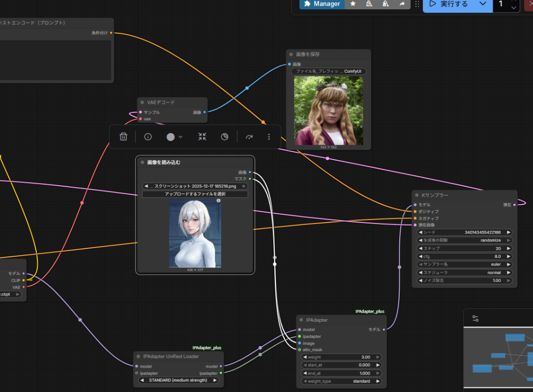Click the 実行する run button
The width and height of the screenshot is (533, 392).
click(449, 4)
